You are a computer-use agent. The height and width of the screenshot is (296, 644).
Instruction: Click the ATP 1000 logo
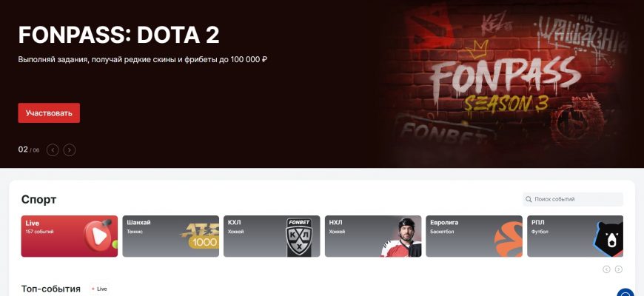(x=201, y=235)
